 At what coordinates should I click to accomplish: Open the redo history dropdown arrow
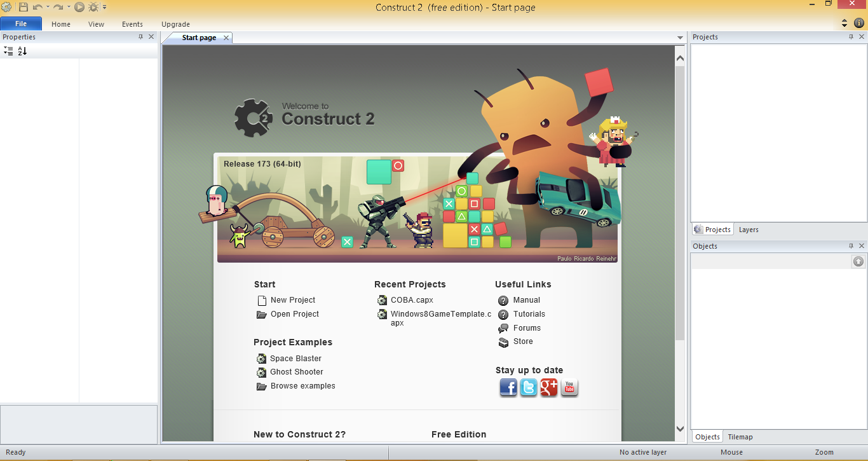[x=69, y=8]
